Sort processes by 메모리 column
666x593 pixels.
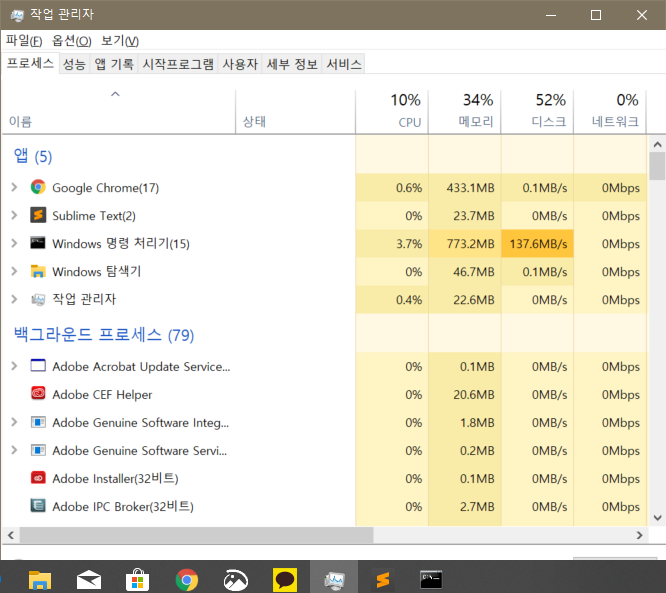point(464,113)
